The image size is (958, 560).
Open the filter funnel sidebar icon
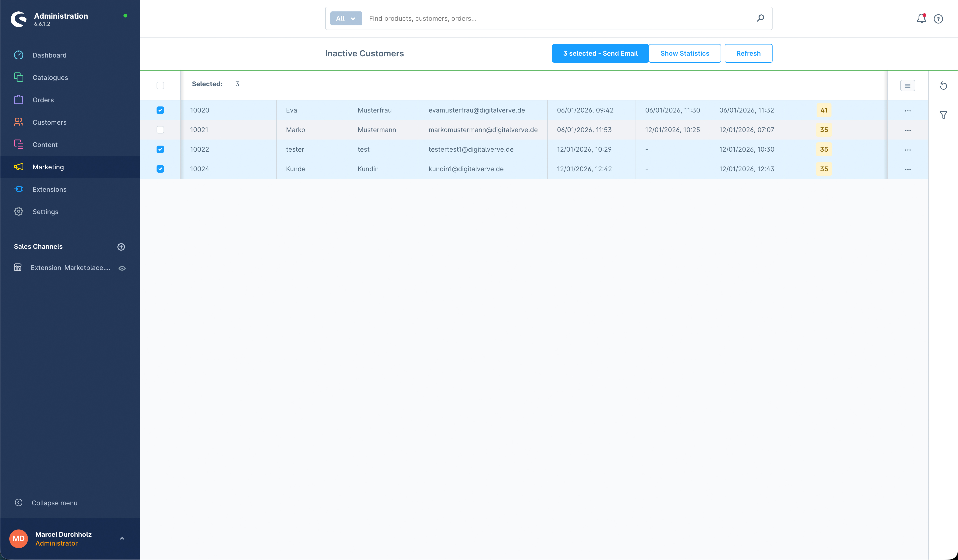click(x=943, y=115)
